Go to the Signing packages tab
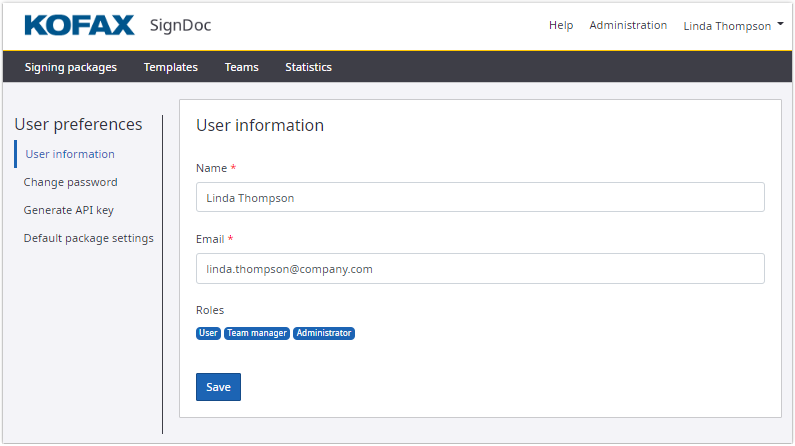The height and width of the screenshot is (446, 795). 71,67
